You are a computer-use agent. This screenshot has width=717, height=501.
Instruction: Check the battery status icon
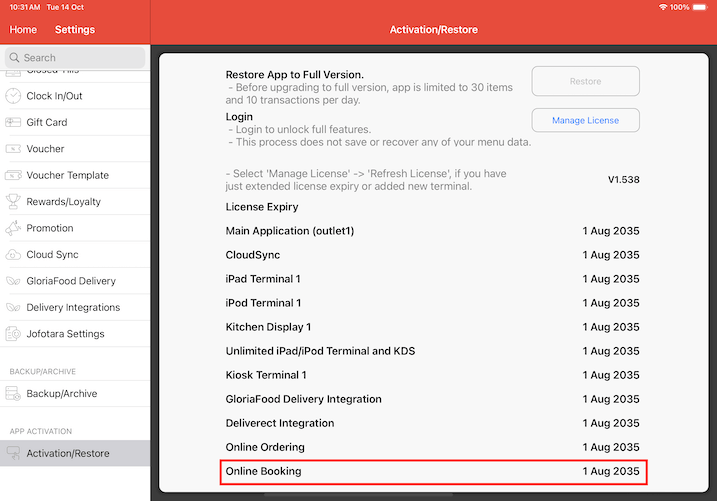pos(700,7)
